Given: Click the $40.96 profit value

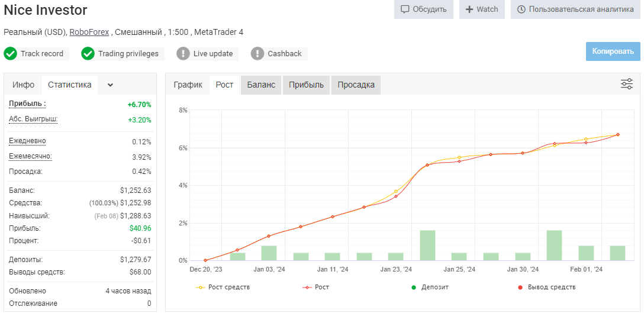Looking at the screenshot, I should click(x=140, y=228).
